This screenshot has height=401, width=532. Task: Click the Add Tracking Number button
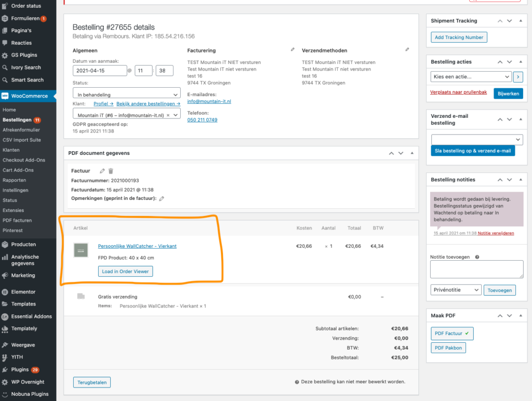coord(459,37)
